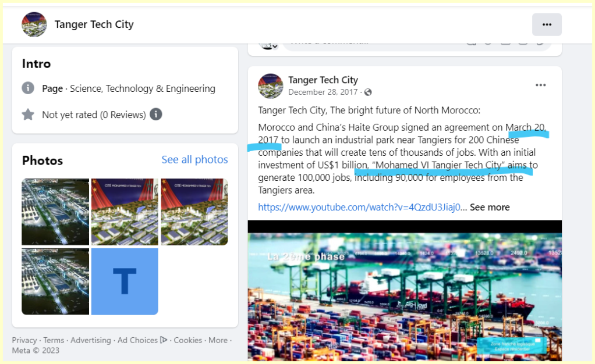Click the Page info icon in Intro

(x=28, y=88)
